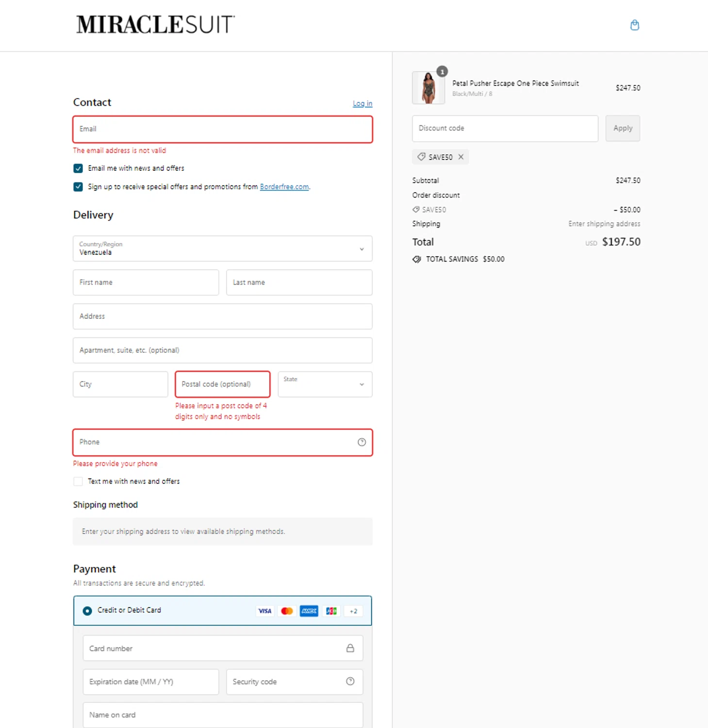
Task: Click the Address input field
Action: [x=223, y=316]
